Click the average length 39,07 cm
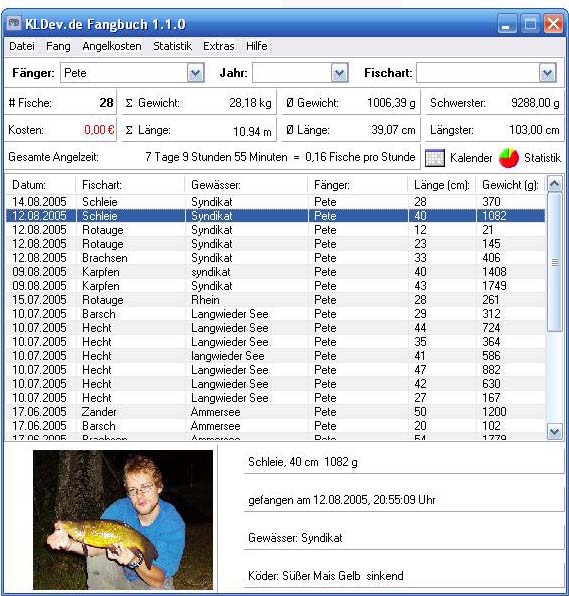Screen dimensions: 569x596 point(393,130)
